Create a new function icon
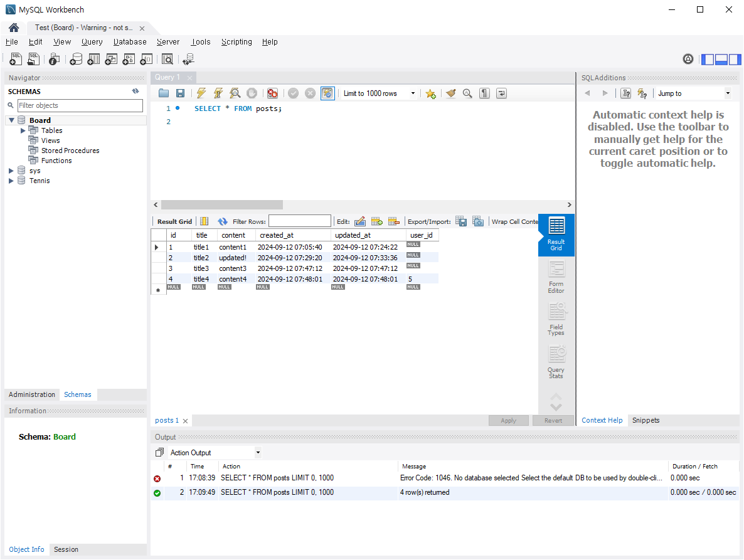The image size is (744, 560). point(146,59)
